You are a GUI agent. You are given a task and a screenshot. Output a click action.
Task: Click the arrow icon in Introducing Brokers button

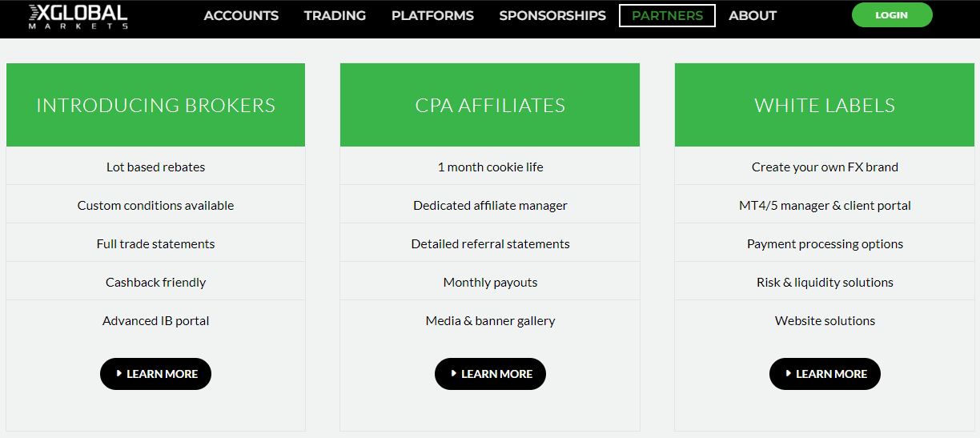[119, 373]
